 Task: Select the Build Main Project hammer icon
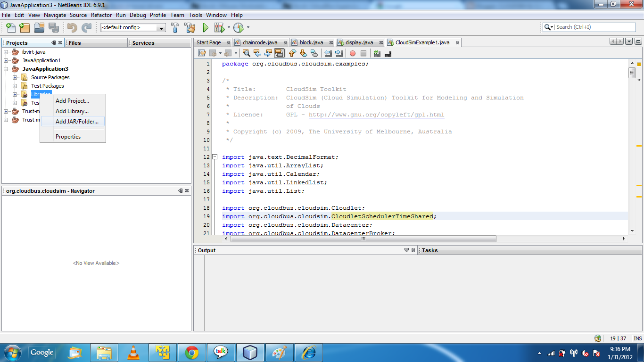pos(175,27)
